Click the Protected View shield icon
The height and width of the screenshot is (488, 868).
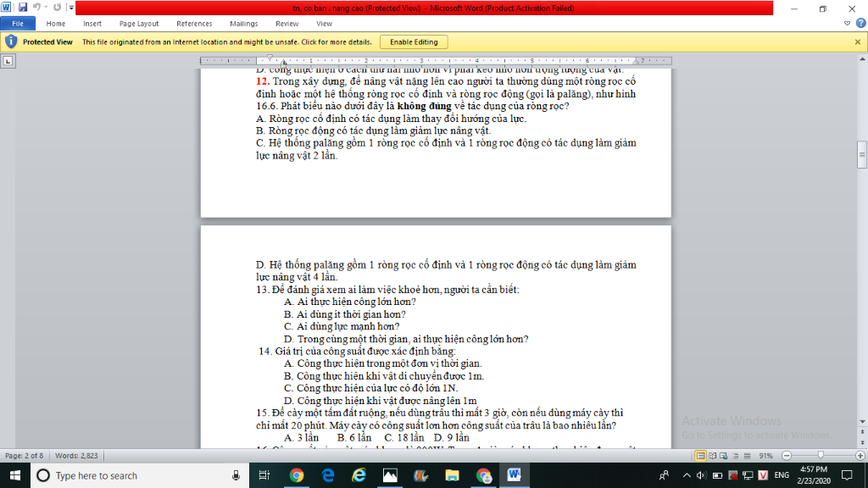pos(10,42)
